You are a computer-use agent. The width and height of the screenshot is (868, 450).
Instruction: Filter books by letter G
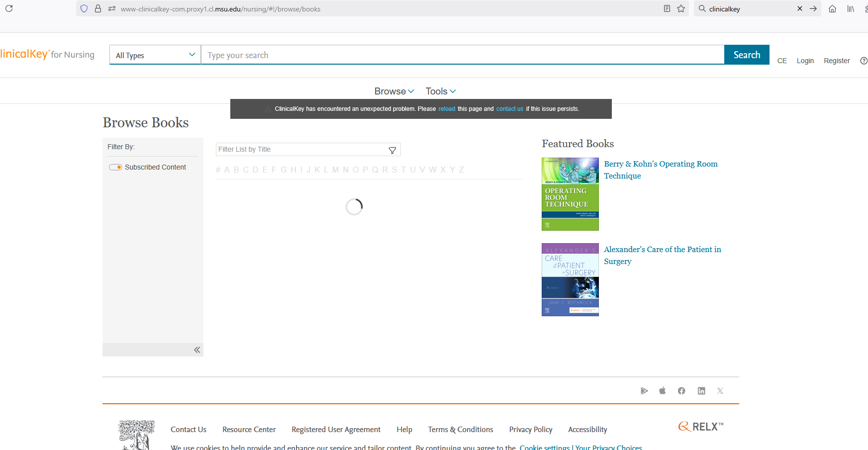tap(284, 170)
